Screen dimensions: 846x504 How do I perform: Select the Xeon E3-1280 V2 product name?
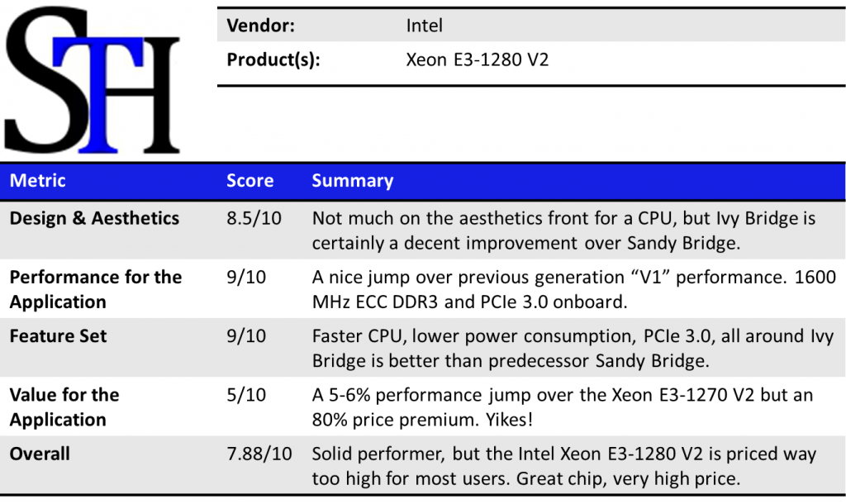click(478, 59)
